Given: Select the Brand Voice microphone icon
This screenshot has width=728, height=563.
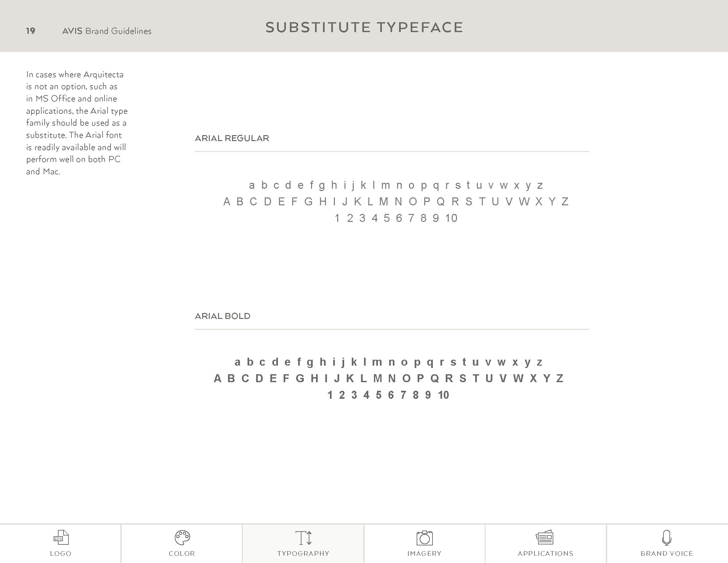Looking at the screenshot, I should [666, 537].
